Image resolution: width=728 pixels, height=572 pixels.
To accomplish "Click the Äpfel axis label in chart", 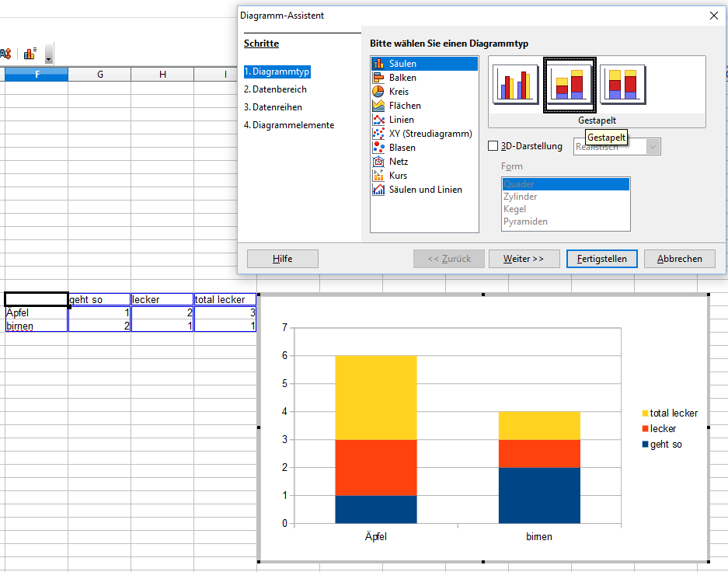I will (x=375, y=537).
